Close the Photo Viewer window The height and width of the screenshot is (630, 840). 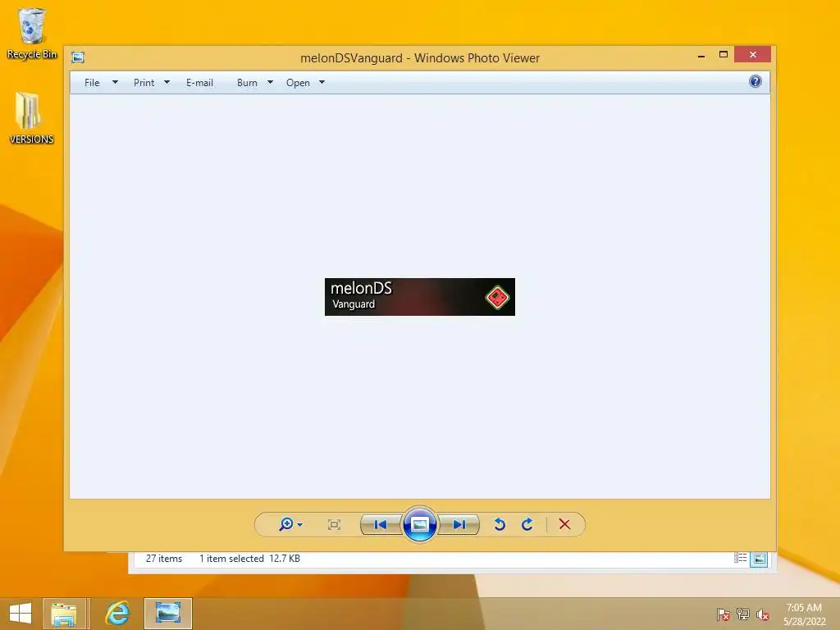[753, 55]
